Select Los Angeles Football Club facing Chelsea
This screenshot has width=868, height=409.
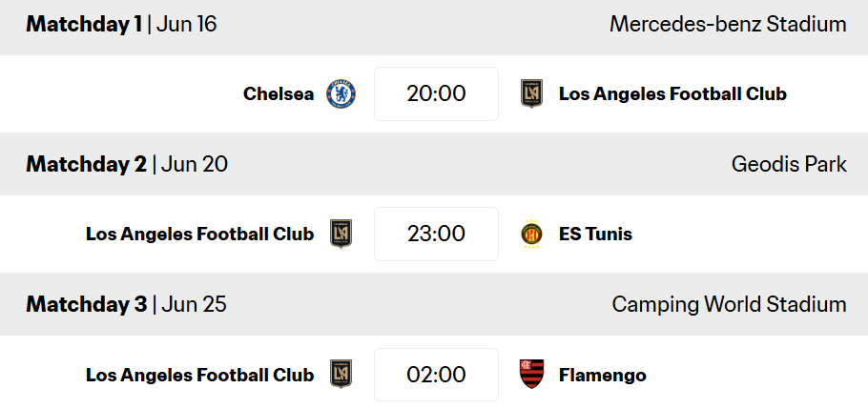coord(672,94)
